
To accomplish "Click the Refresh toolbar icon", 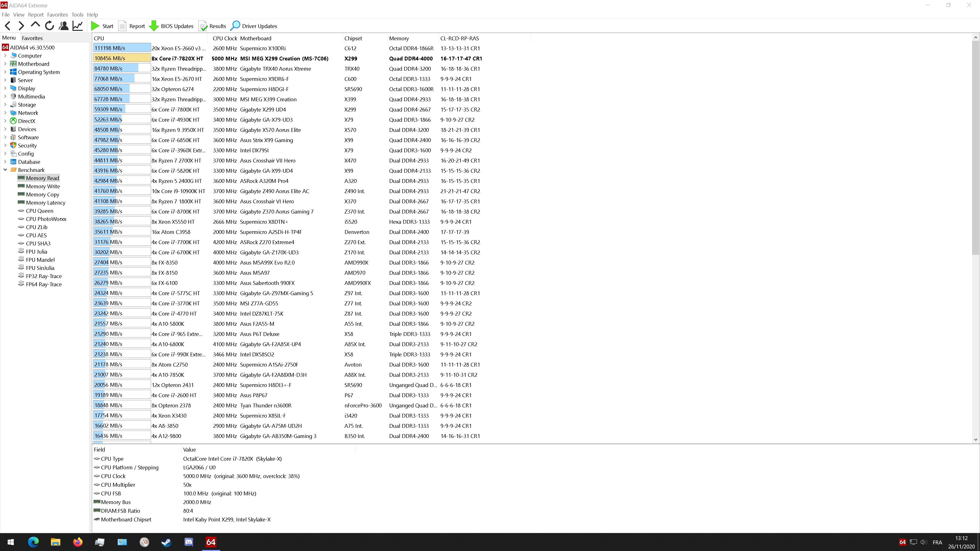I will coord(50,26).
